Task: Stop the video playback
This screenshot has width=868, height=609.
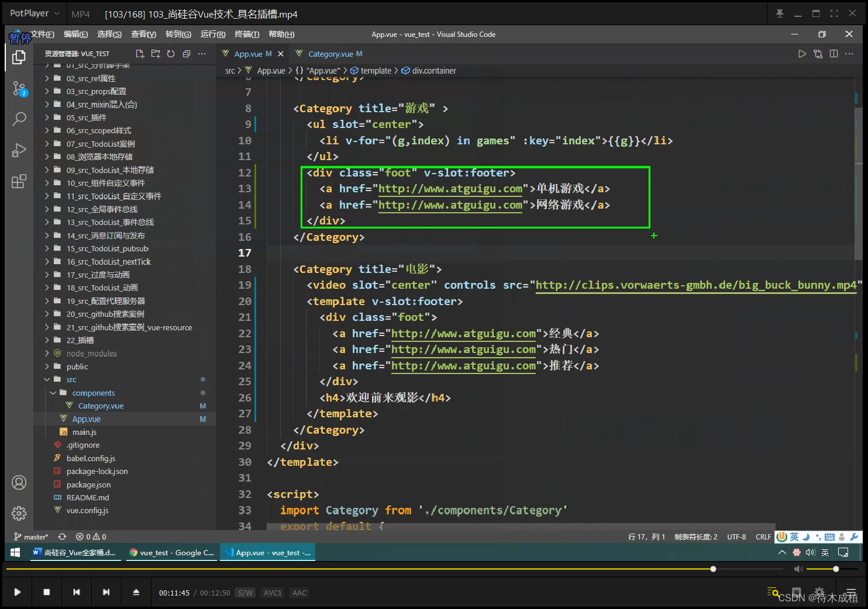Action: click(47, 592)
